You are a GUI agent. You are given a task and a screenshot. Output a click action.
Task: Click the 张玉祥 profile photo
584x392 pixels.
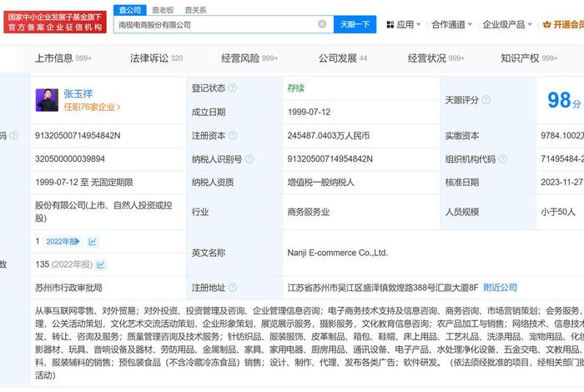click(x=47, y=100)
